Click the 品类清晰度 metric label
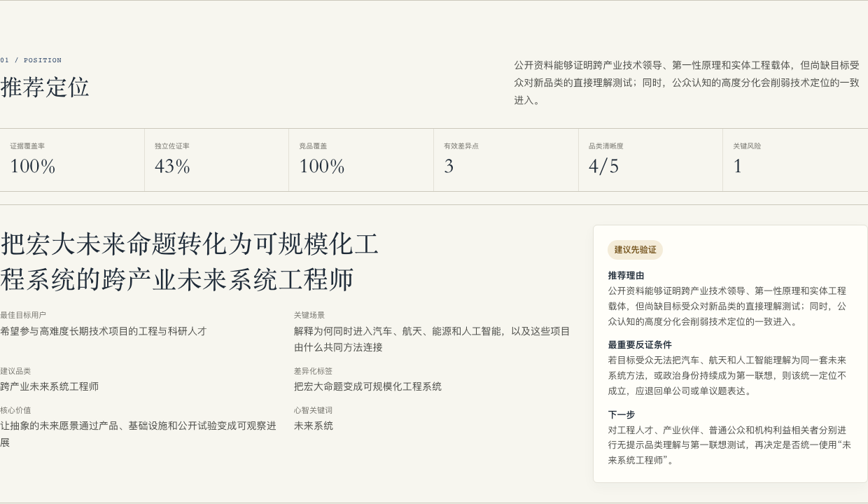 (x=606, y=146)
